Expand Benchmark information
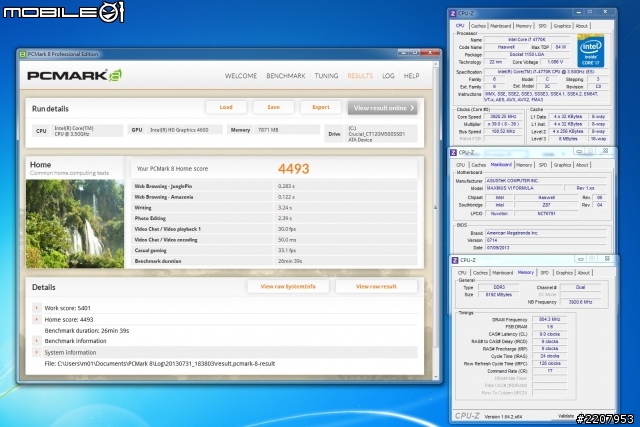Viewport: 640px width, 427px height. tap(36, 340)
